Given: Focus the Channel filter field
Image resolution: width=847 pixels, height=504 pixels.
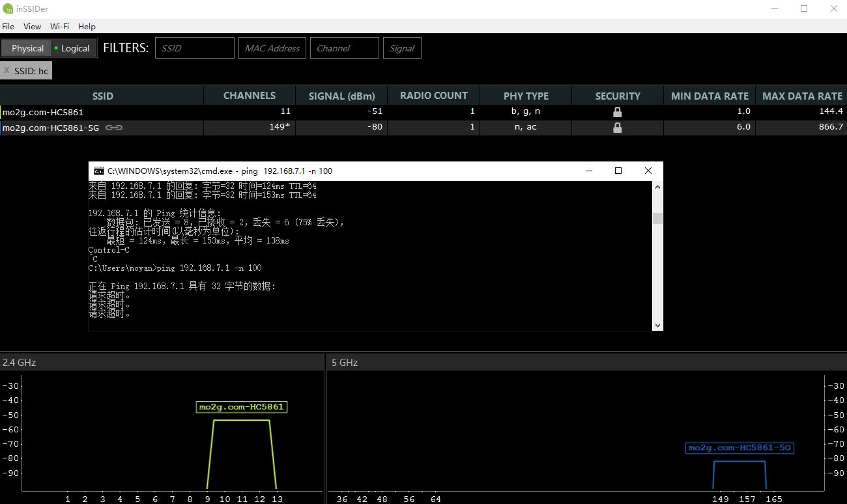Looking at the screenshot, I should point(345,48).
